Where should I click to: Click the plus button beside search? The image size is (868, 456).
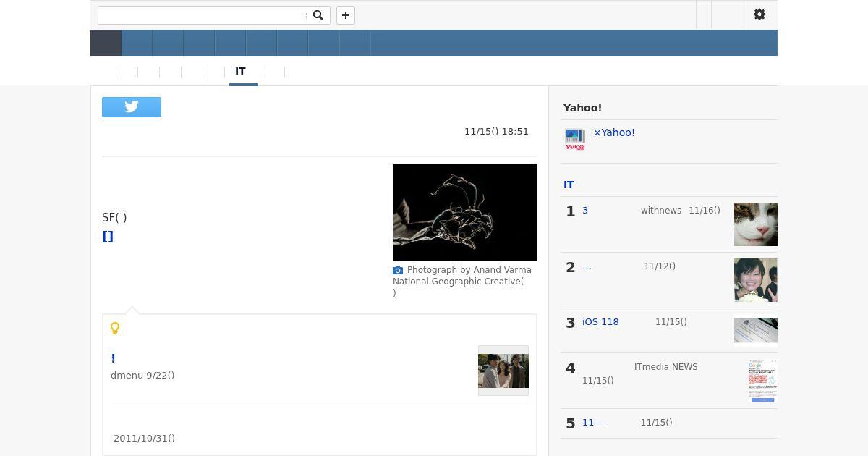[346, 15]
